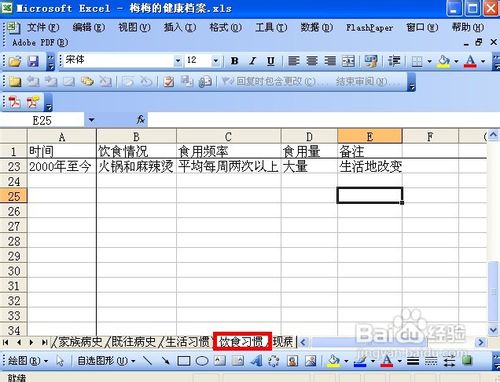Go to first sheet tab arrow
This screenshot has height=382, width=500.
pyautogui.click(x=6, y=342)
